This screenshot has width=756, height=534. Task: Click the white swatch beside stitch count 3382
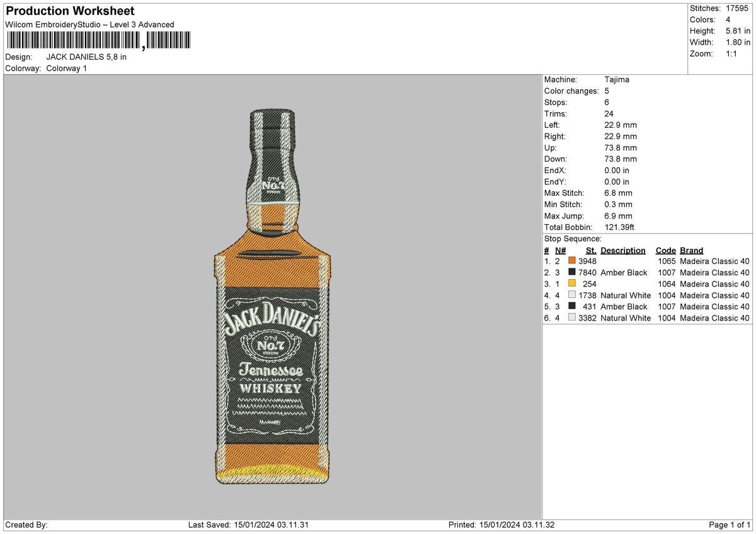pos(572,317)
